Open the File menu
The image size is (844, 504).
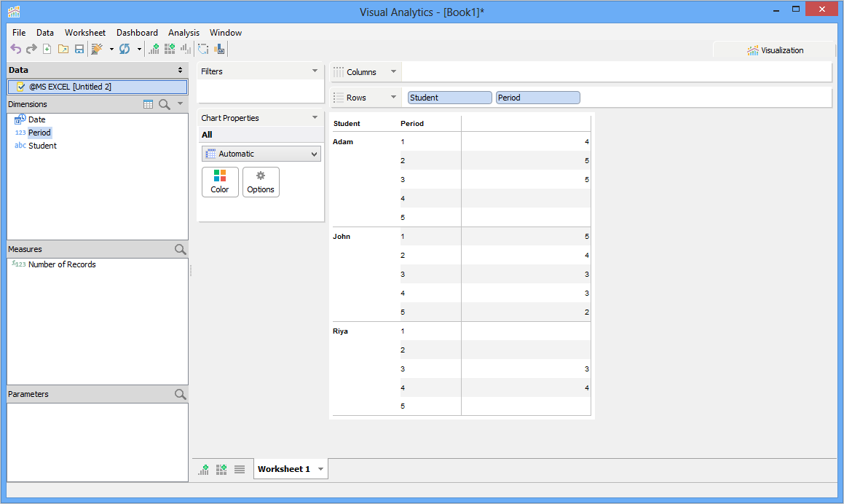pyautogui.click(x=19, y=32)
